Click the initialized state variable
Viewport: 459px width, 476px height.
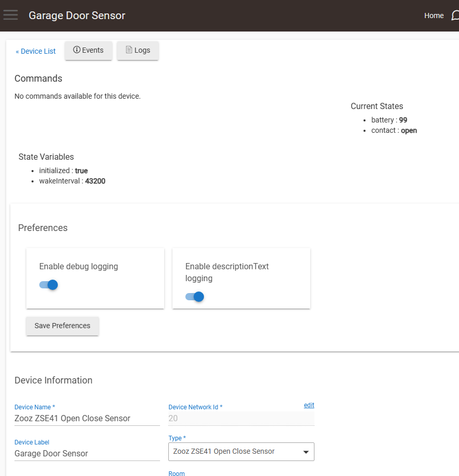pyautogui.click(x=63, y=170)
